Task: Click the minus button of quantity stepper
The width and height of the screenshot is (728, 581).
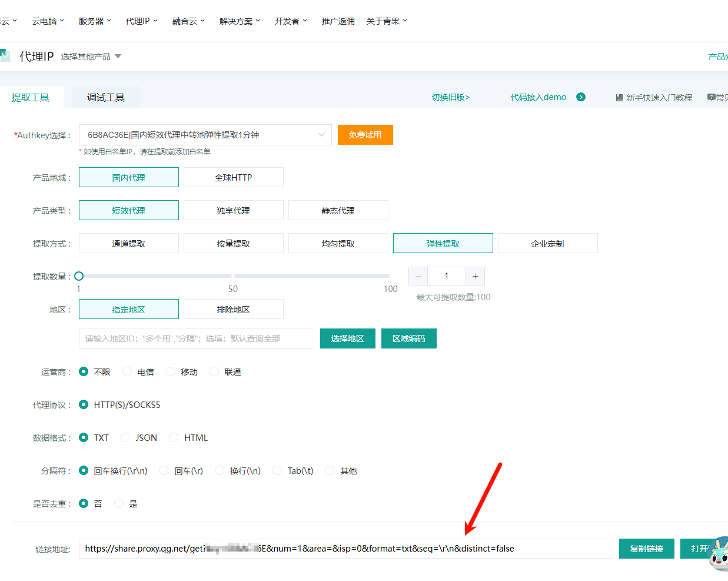Action: 418,276
